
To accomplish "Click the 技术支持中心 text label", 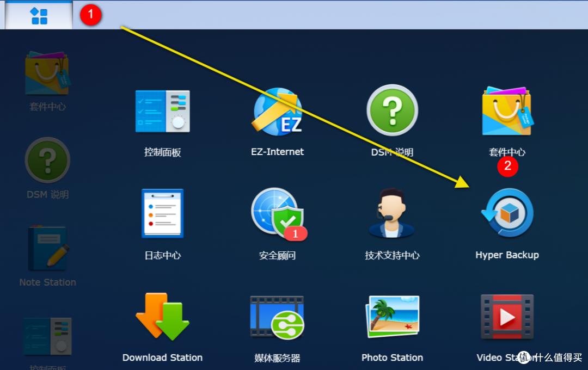I will pos(392,255).
